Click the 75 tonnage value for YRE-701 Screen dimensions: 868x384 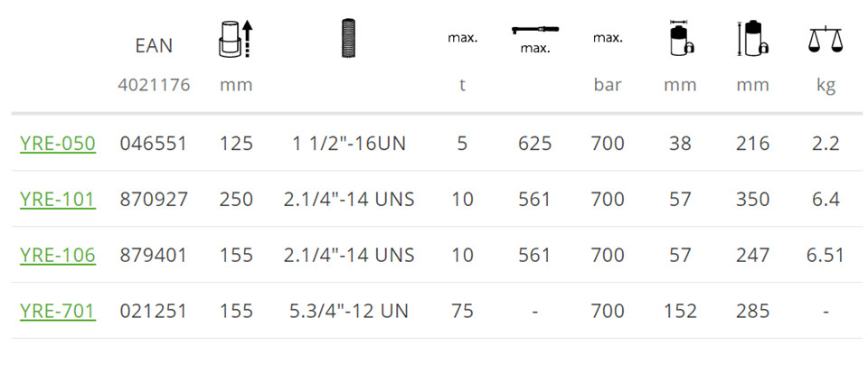[462, 311]
